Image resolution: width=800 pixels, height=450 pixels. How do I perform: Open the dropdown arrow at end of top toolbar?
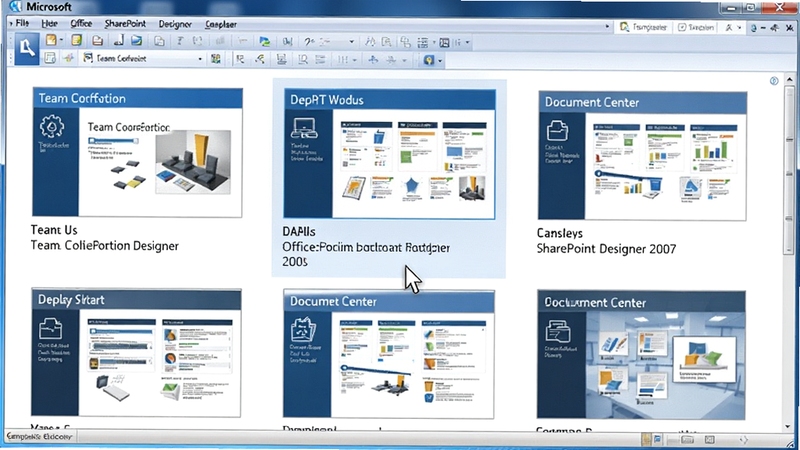(x=467, y=43)
